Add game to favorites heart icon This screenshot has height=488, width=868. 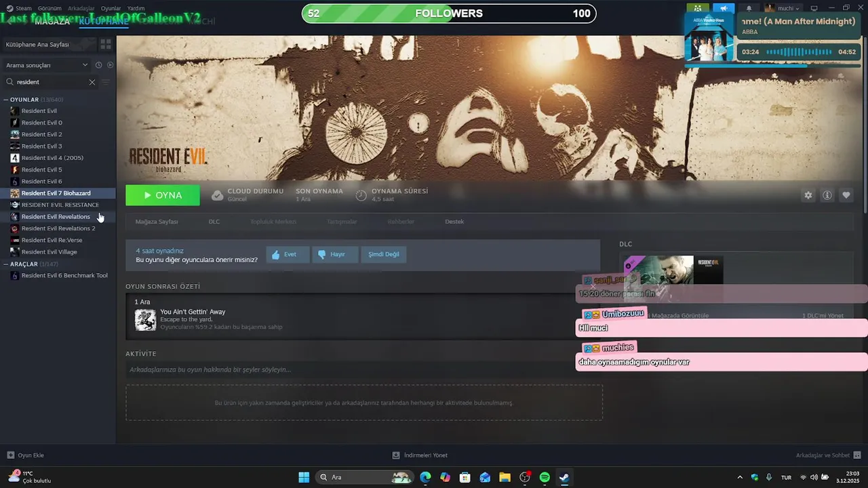(846, 195)
